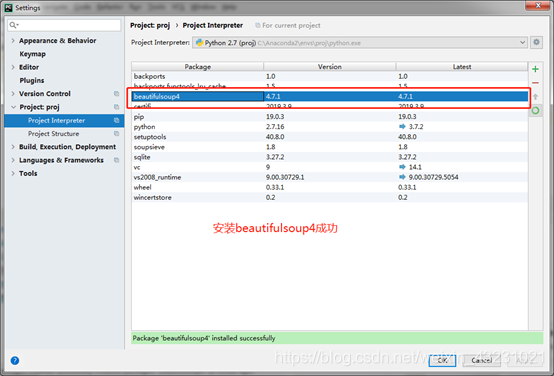Expand the Version Control section

point(13,94)
